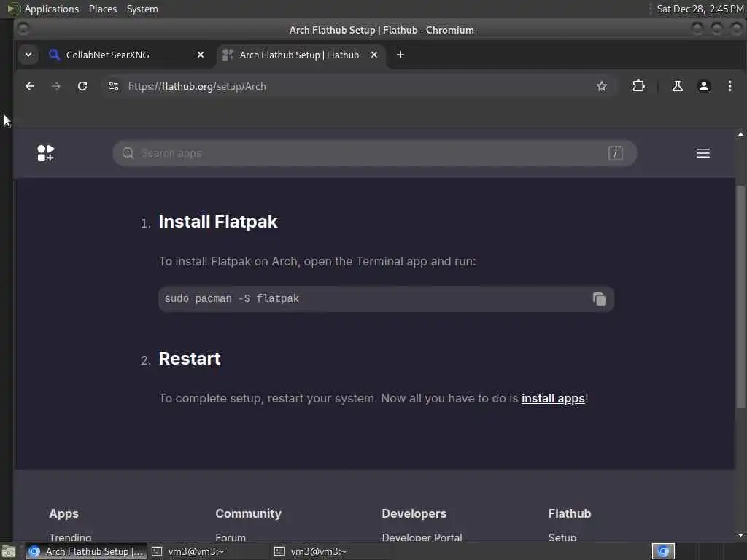Go back in browser history

(29, 86)
